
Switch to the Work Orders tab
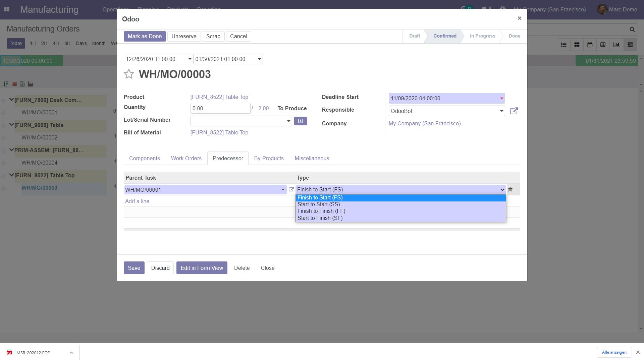(x=186, y=158)
